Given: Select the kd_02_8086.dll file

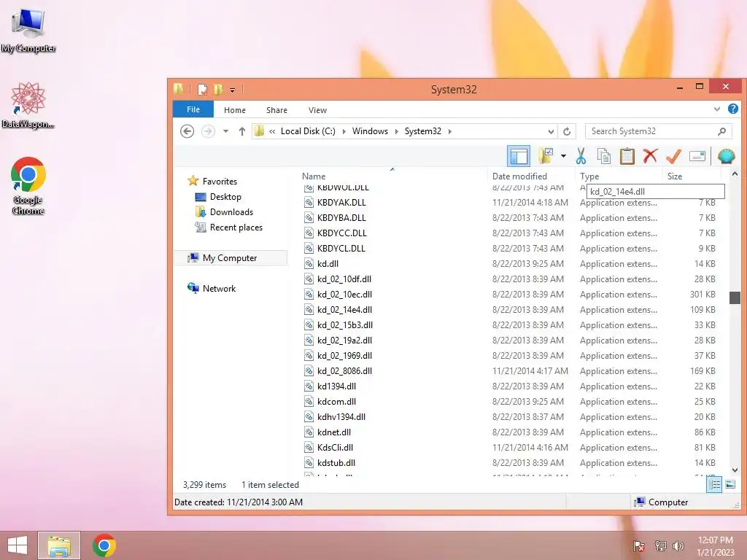Looking at the screenshot, I should pyautogui.click(x=344, y=370).
